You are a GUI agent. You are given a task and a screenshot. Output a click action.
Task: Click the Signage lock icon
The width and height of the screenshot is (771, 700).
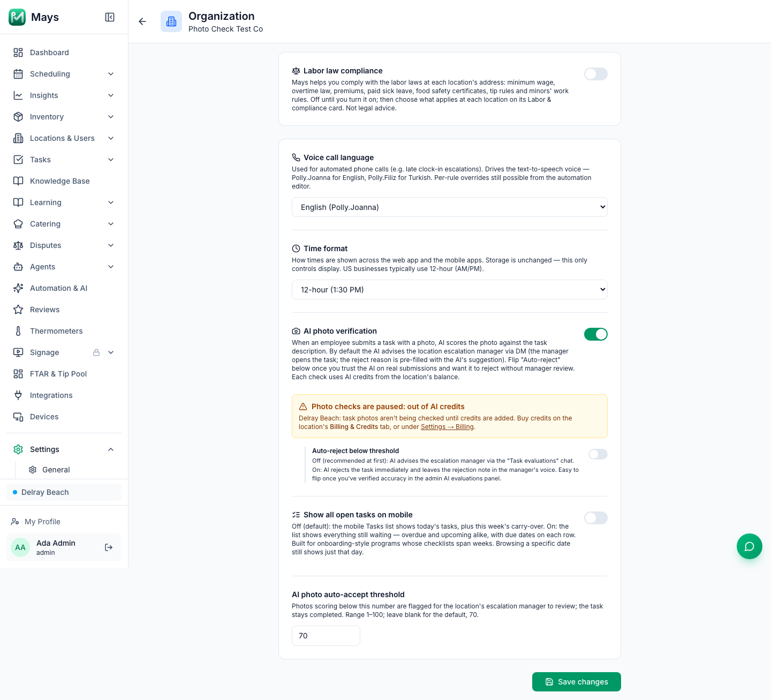96,352
